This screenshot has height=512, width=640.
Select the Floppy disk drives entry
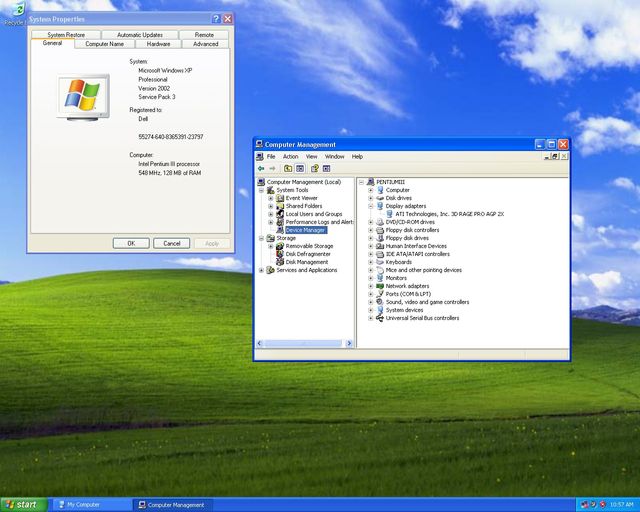(407, 238)
